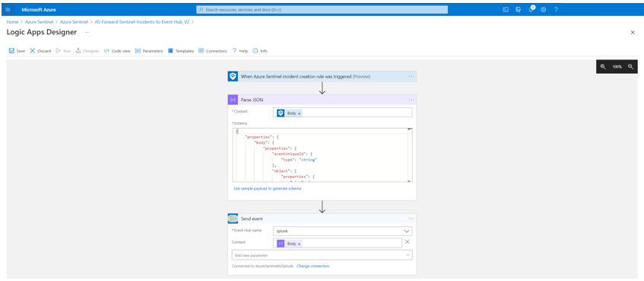This screenshot has width=644, height=281.
Task: Click the Azure portal search box
Action: (x=322, y=9)
